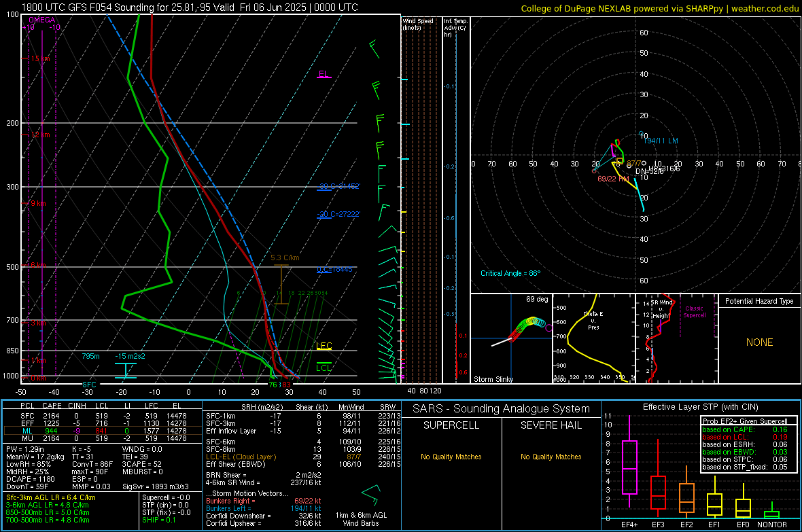The image size is (802, 532).
Task: Click the 'SFC-1km' shear row label
Action: coord(220,416)
